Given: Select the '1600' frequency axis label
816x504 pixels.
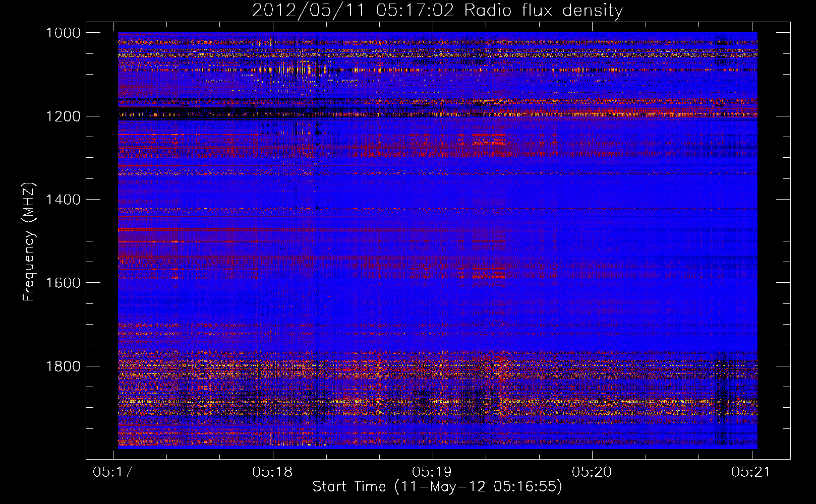Looking at the screenshot, I should tap(63, 283).
